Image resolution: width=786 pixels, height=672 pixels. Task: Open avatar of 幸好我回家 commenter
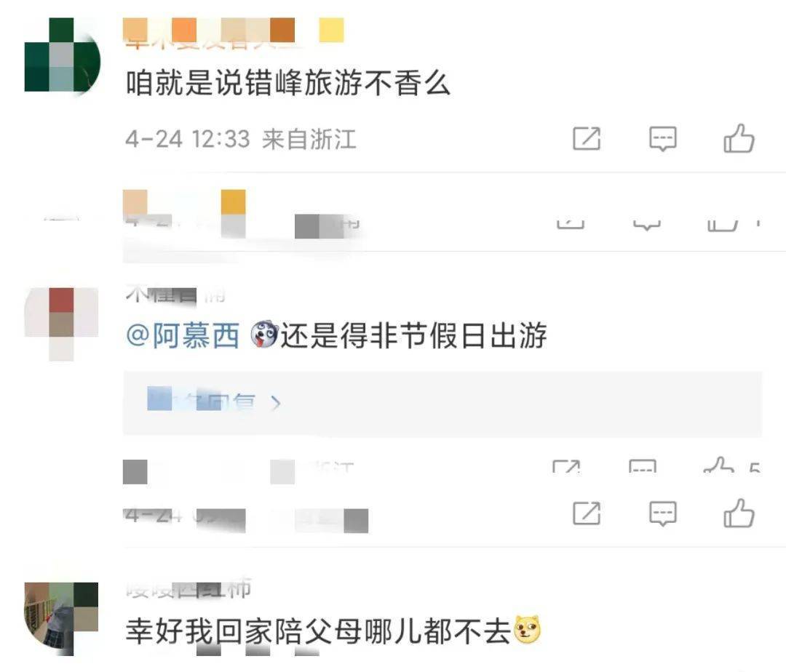tap(62, 619)
